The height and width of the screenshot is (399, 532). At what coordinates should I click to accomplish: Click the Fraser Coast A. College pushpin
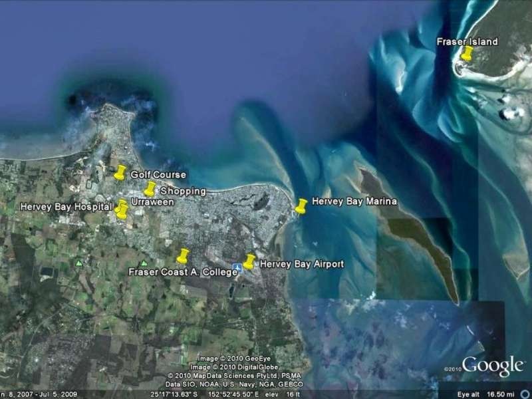(183, 256)
